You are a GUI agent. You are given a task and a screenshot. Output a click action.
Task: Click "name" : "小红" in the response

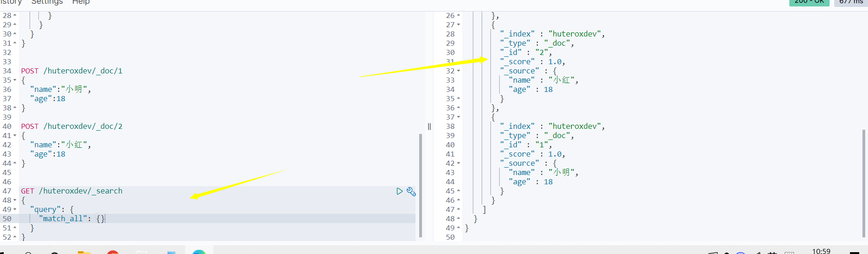(x=544, y=80)
